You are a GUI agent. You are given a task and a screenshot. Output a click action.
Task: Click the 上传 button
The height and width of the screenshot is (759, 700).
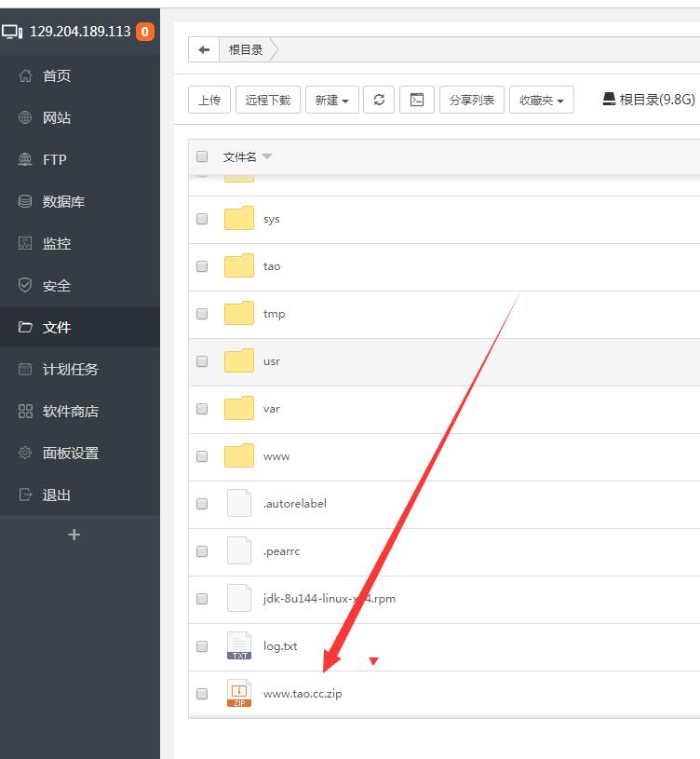(x=209, y=100)
